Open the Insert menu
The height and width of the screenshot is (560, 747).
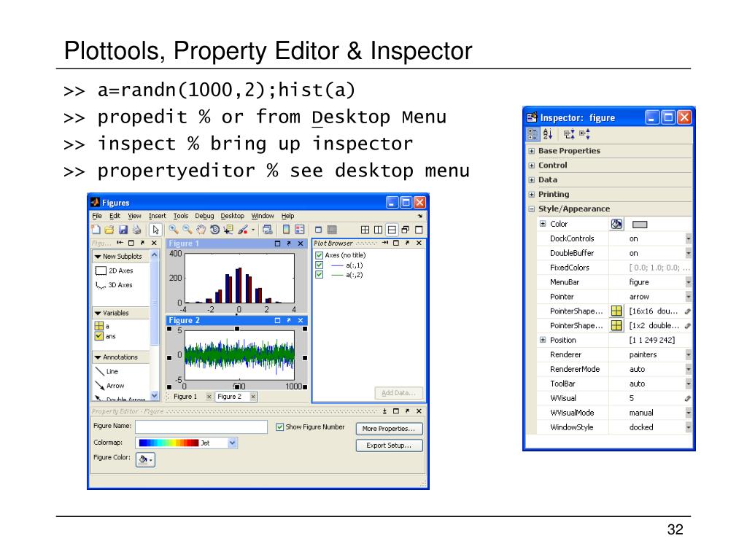coord(158,216)
